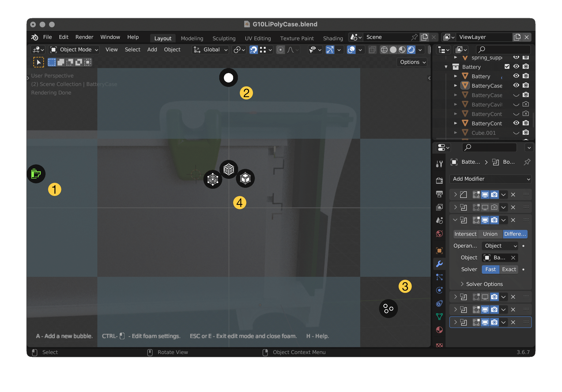Click the three-circles bubble in viewport
The width and height of the screenshot is (562, 392).
388,309
